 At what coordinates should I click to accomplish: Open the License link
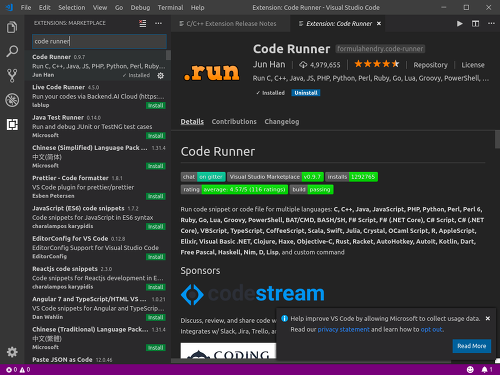pyautogui.click(x=473, y=65)
